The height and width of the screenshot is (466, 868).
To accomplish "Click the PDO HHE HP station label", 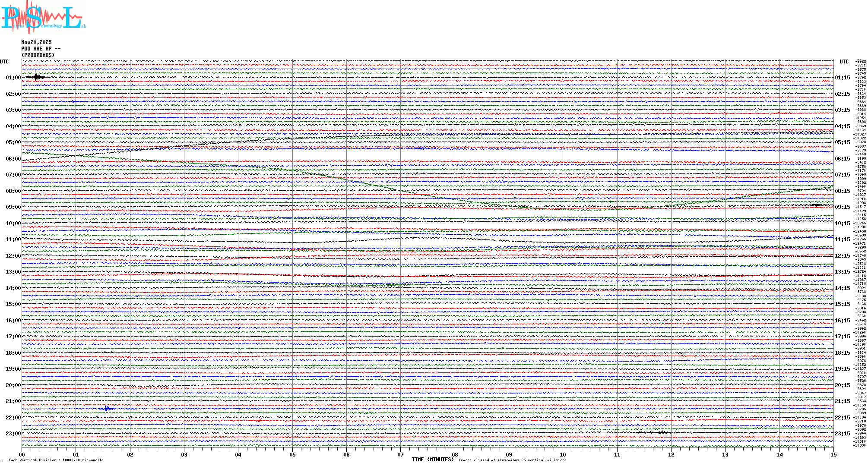I will (x=41, y=49).
